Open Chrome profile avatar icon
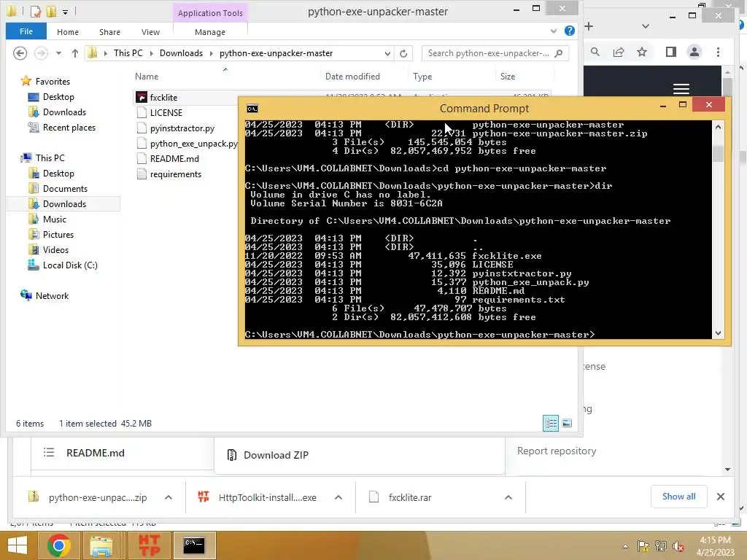The height and width of the screenshot is (560, 747). (694, 52)
